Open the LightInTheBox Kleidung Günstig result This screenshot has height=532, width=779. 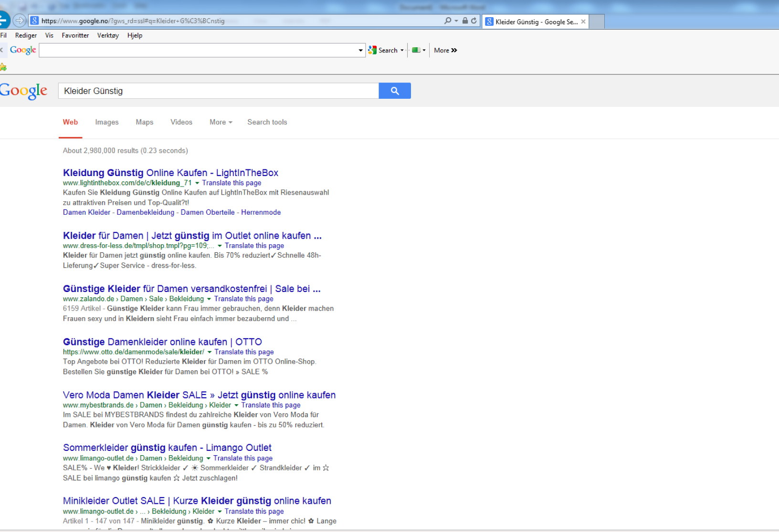pyautogui.click(x=170, y=173)
